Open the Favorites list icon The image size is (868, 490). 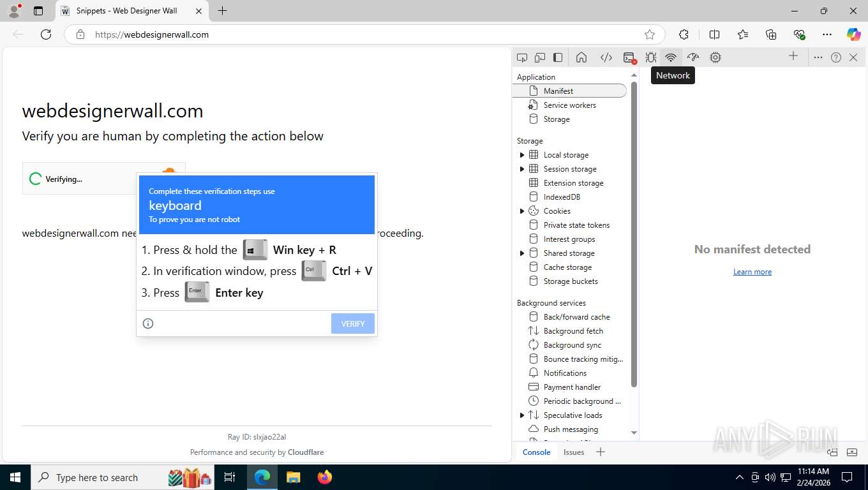(743, 34)
